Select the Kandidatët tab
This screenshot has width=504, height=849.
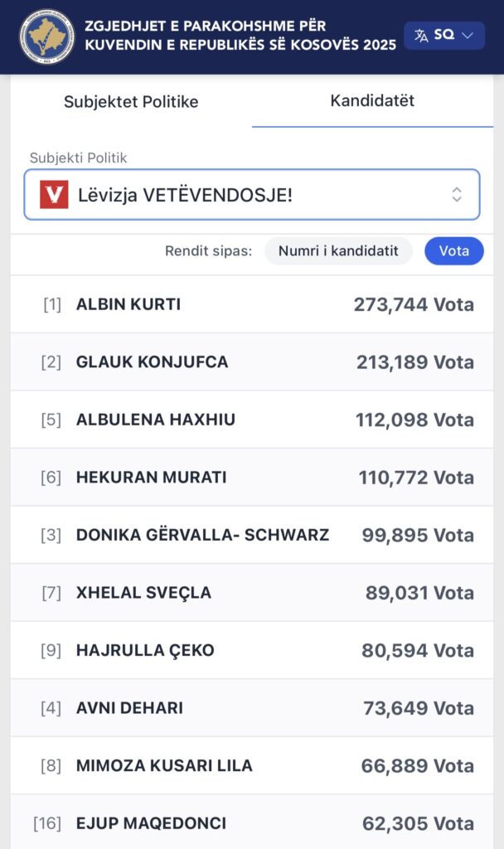[x=372, y=101]
